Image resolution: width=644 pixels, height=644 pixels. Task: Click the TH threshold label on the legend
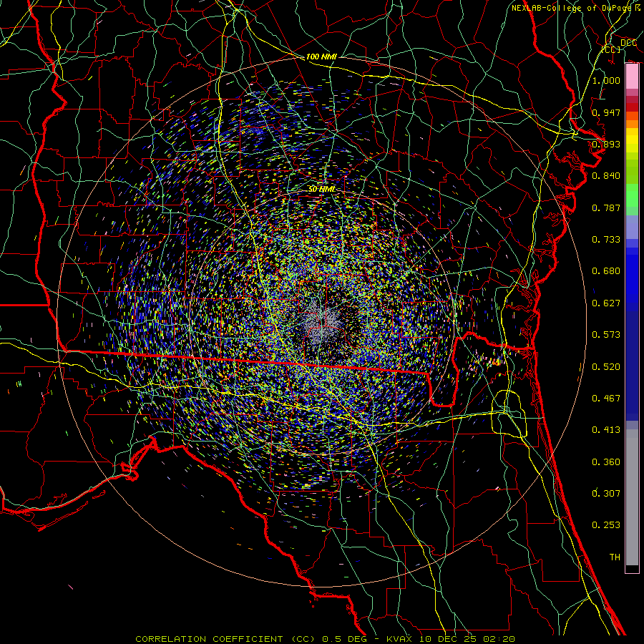[615, 557]
